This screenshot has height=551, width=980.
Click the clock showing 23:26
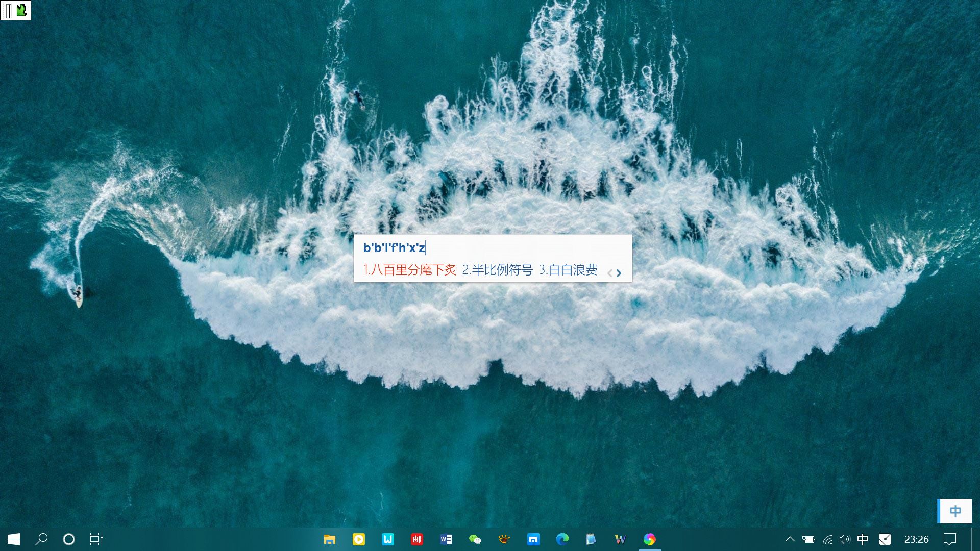pyautogui.click(x=916, y=539)
